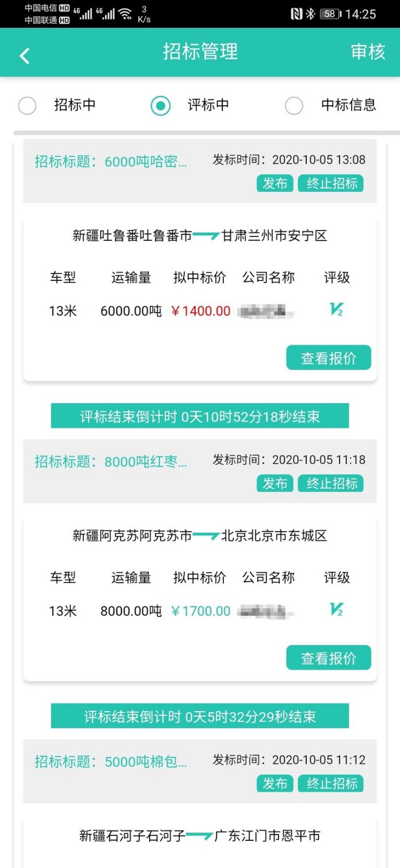Click 发布 for the 6000吨哈密 bid
This screenshot has width=400, height=868.
click(275, 183)
